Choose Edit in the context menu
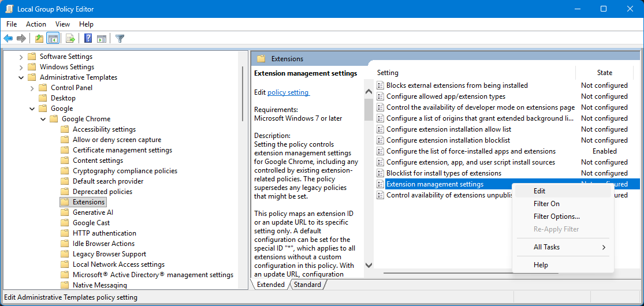Viewport: 644px width, 306px height. click(563, 191)
